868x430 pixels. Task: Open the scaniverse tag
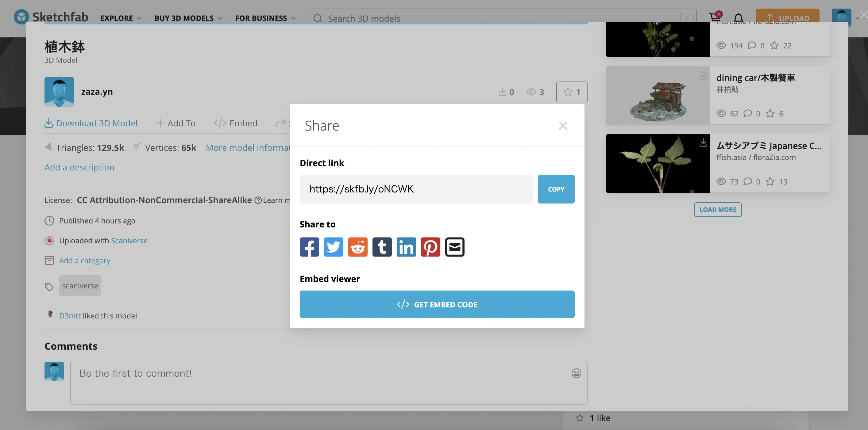[80, 286]
